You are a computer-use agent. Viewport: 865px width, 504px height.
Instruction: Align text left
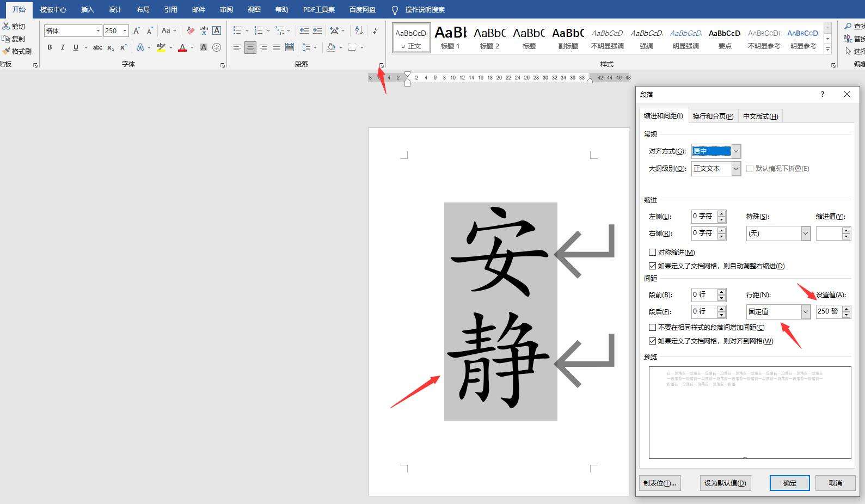pyautogui.click(x=237, y=47)
